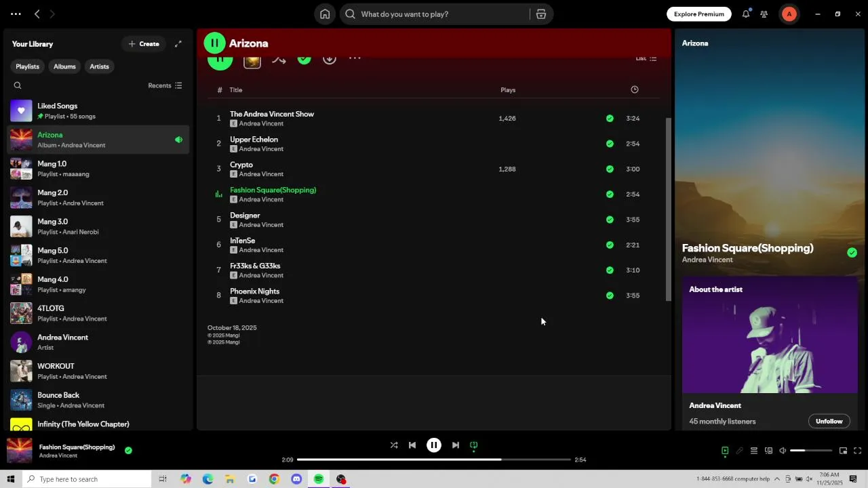The image size is (868, 488).
Task: Open Google Chrome from the taskbar
Action: pyautogui.click(x=274, y=479)
